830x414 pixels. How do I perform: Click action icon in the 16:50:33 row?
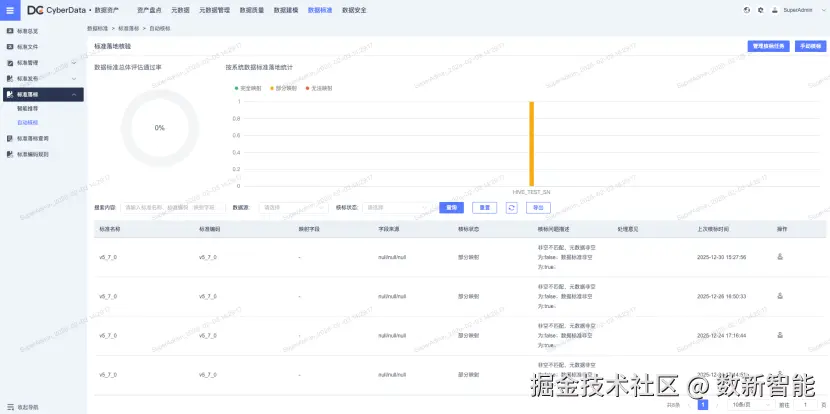point(780,296)
